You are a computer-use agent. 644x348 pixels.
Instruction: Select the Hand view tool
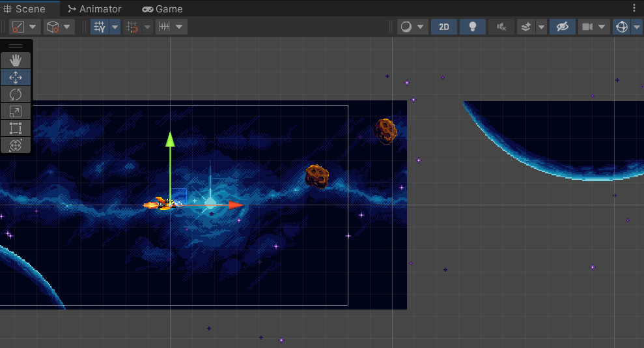pyautogui.click(x=16, y=61)
